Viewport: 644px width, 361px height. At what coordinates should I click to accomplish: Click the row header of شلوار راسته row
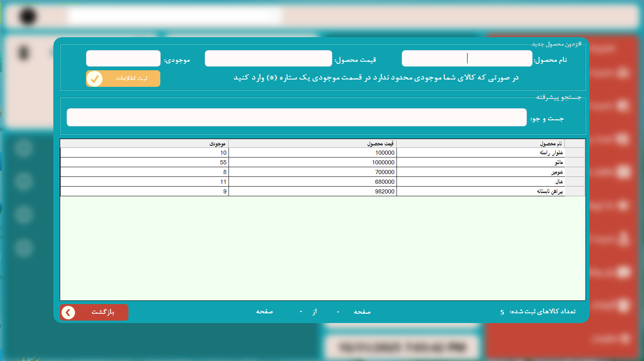(x=575, y=153)
